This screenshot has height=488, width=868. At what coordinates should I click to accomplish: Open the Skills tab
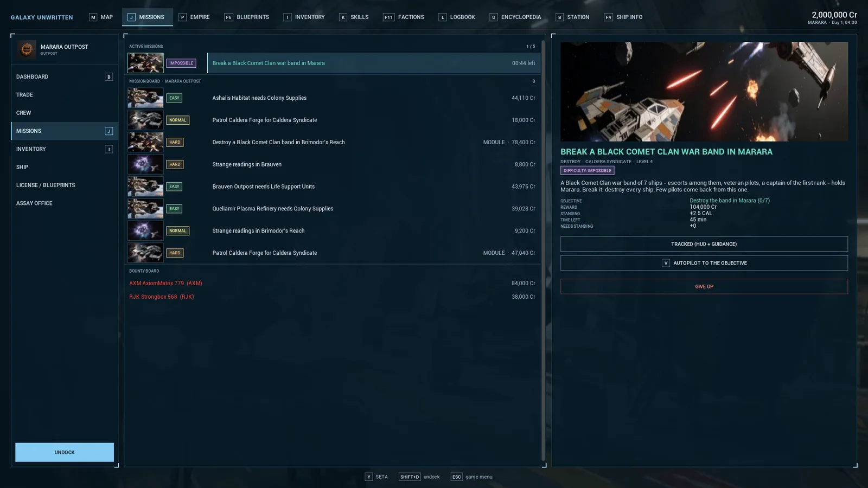tap(354, 17)
